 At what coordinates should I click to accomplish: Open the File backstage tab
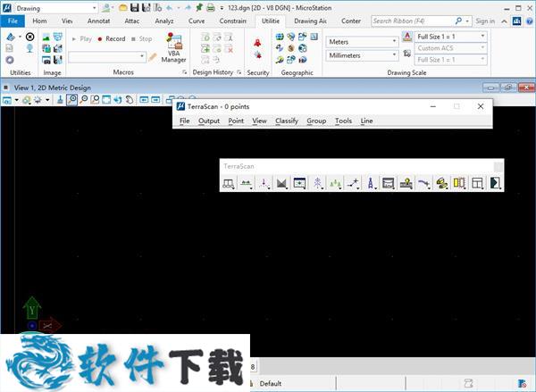[x=13, y=21]
